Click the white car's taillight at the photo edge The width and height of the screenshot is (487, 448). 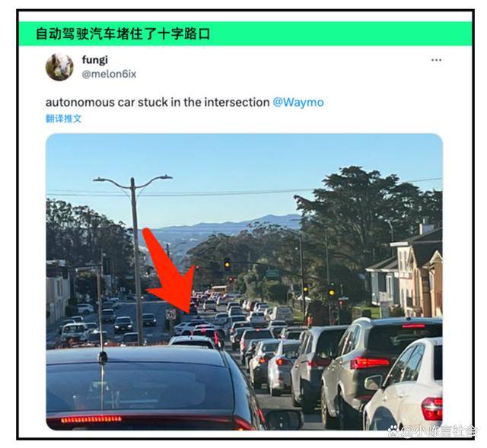(x=432, y=408)
